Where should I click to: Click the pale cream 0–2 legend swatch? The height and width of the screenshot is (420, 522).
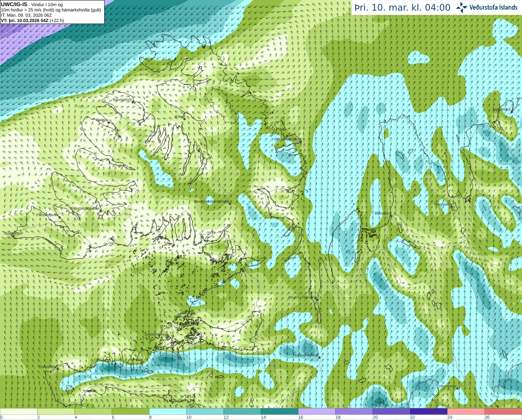[19, 411]
